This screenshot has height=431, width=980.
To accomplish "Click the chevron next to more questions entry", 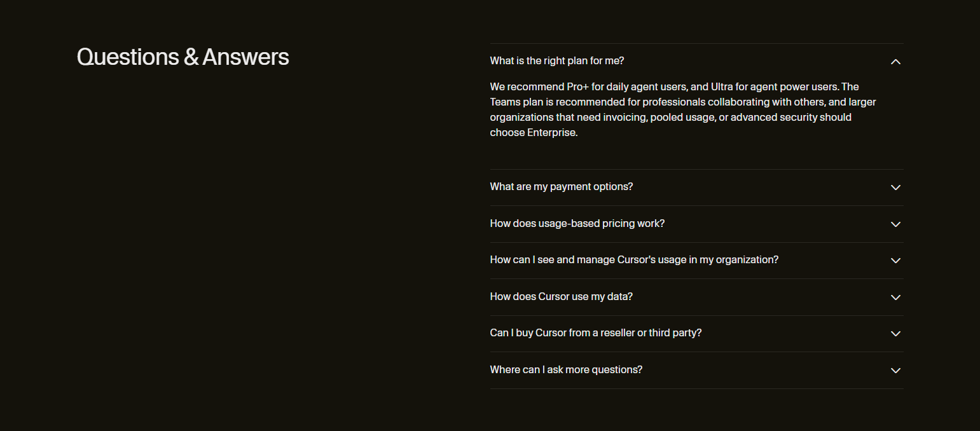I will [895, 371].
